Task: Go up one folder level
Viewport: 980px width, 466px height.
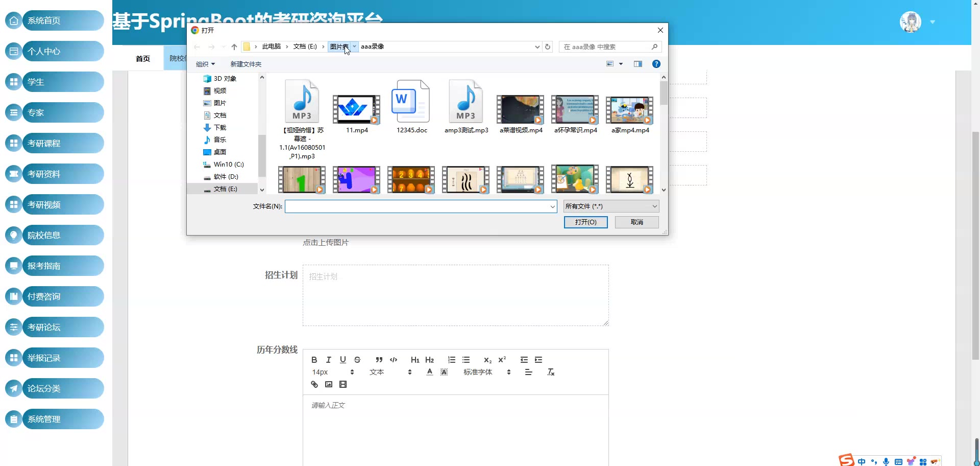Action: click(234, 46)
